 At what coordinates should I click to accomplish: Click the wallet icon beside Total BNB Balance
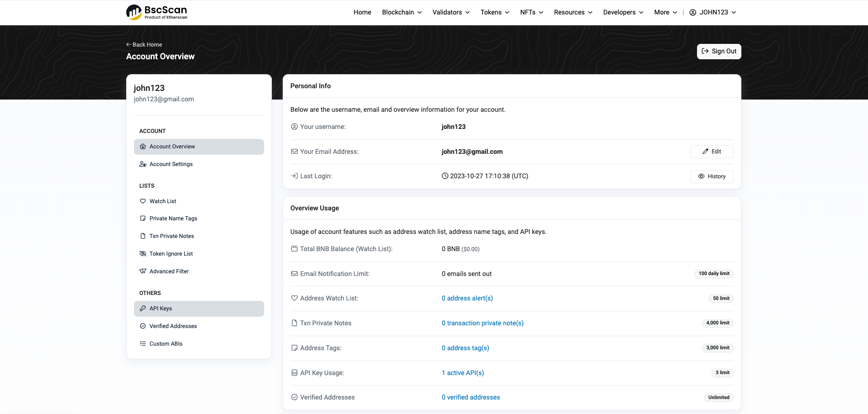pyautogui.click(x=294, y=249)
